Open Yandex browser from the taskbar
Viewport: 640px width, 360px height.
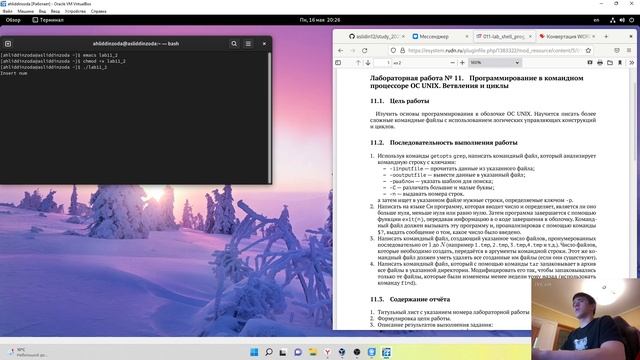coord(327,352)
